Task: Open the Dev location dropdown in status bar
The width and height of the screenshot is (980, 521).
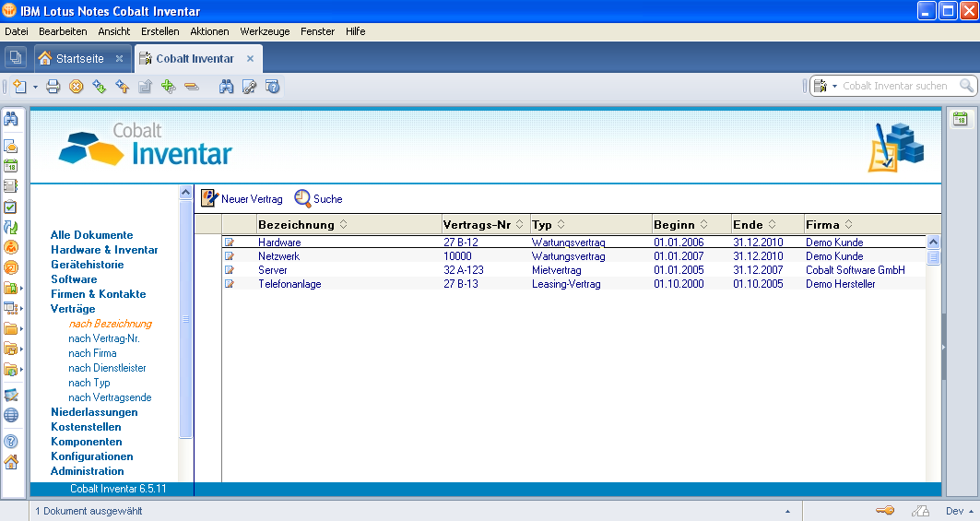Action: [x=959, y=511]
